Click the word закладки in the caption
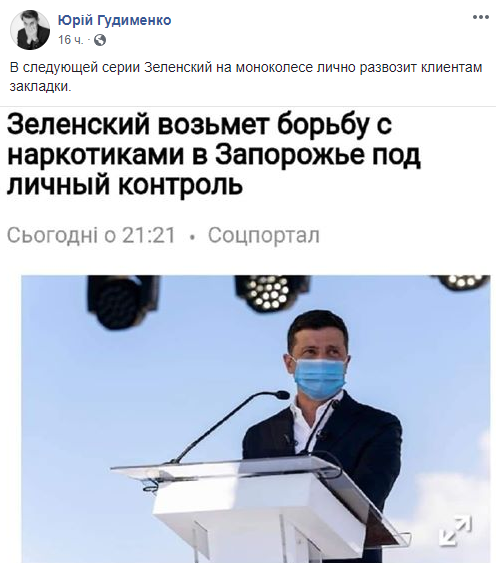 (x=40, y=87)
